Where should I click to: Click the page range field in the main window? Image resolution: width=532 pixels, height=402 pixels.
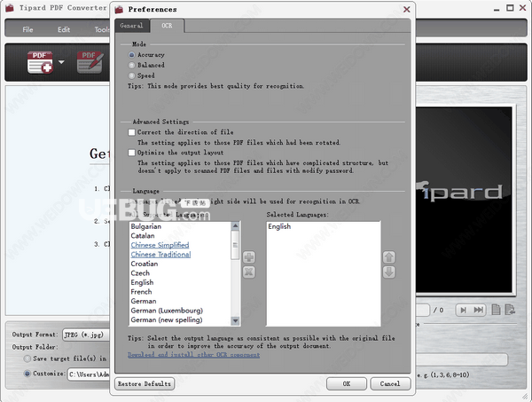pyautogui.click(x=462, y=359)
